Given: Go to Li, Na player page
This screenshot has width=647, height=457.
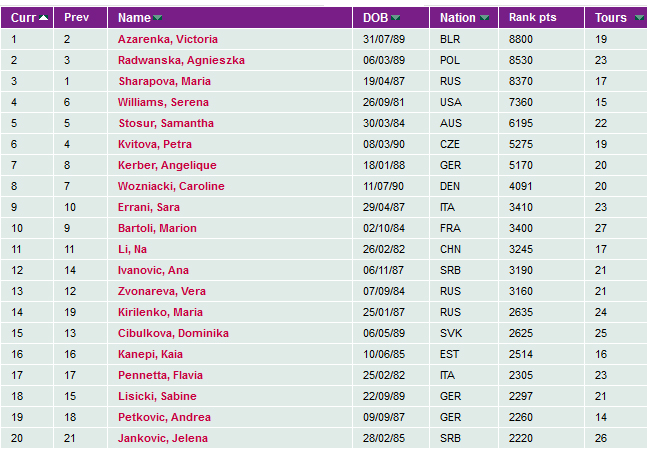Looking at the screenshot, I should (133, 249).
